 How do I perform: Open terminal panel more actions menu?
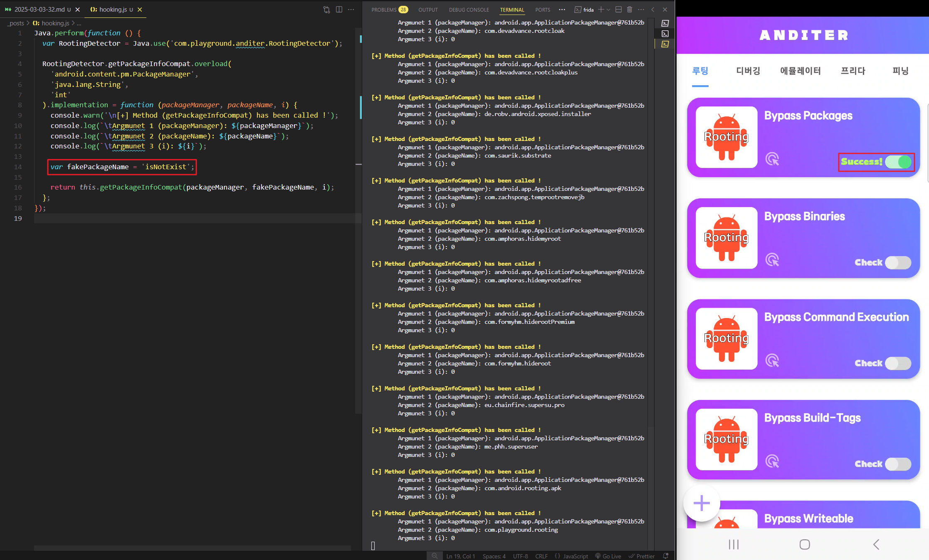coord(641,10)
